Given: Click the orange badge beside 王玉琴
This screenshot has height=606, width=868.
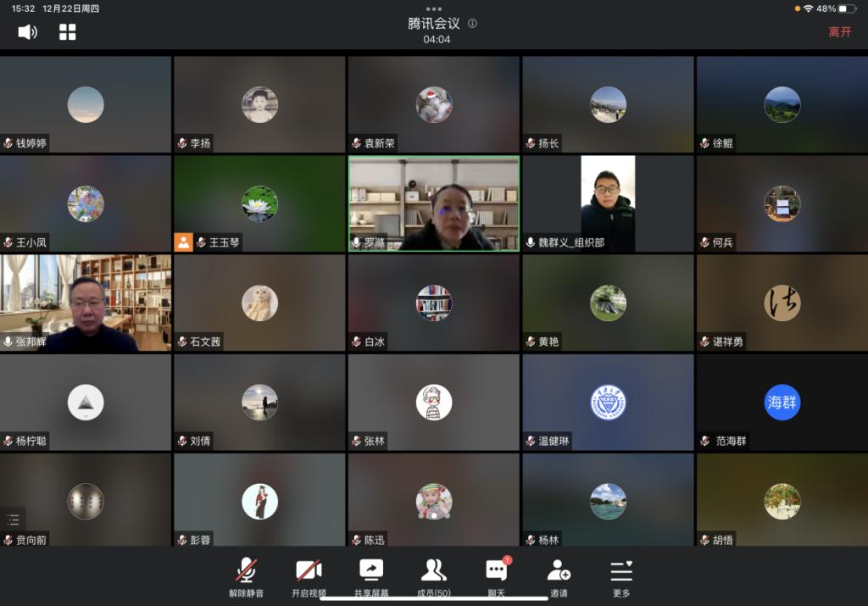Looking at the screenshot, I should (183, 242).
